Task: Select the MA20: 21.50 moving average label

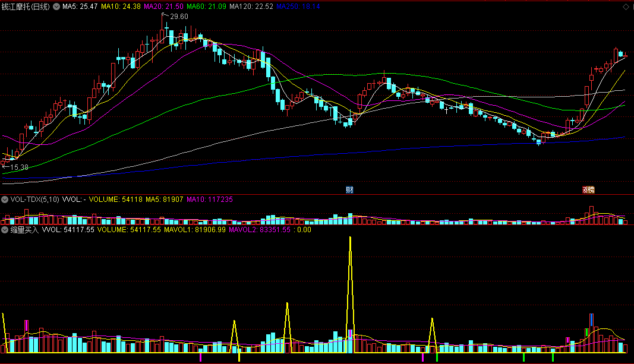Action: [x=164, y=7]
